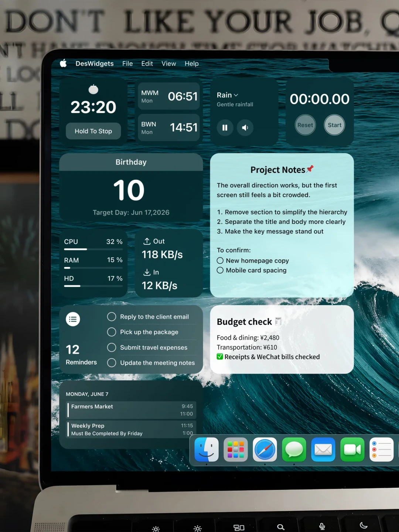Start the stopwatch
The height and width of the screenshot is (532, 399).
[335, 125]
